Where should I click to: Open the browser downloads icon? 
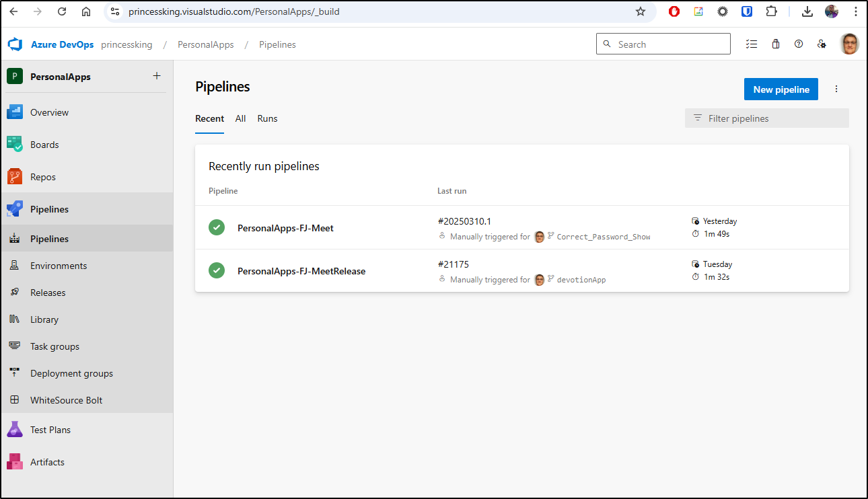pos(808,11)
